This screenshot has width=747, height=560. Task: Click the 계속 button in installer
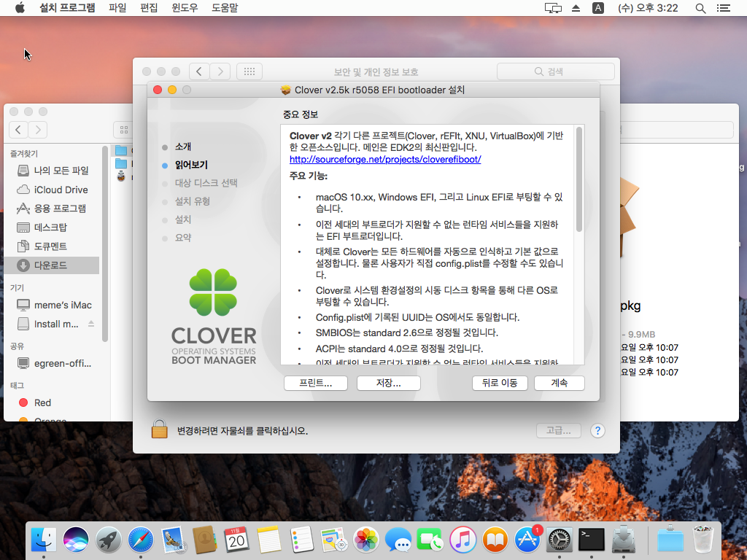(560, 383)
